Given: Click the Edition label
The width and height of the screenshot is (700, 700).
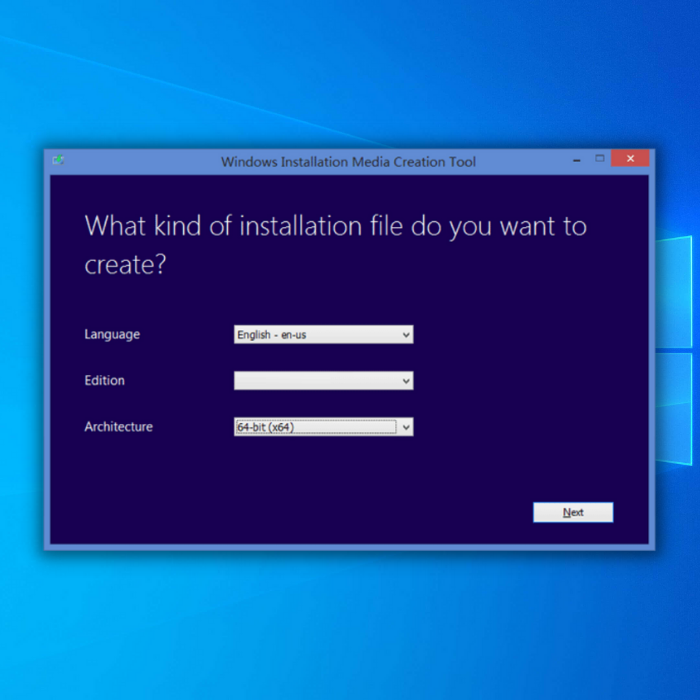Looking at the screenshot, I should [104, 380].
